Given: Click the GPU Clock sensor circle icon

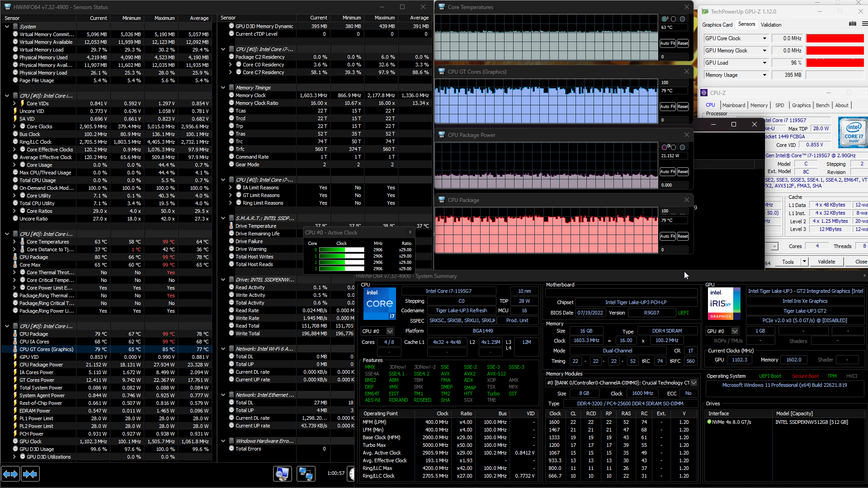Looking at the screenshot, I should [x=15, y=441].
